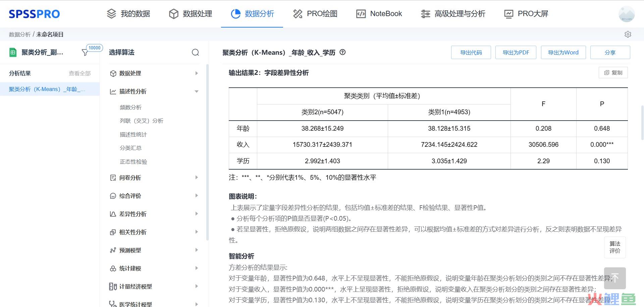Click the icon next to 综合评价
This screenshot has height=307, width=644.
(113, 196)
